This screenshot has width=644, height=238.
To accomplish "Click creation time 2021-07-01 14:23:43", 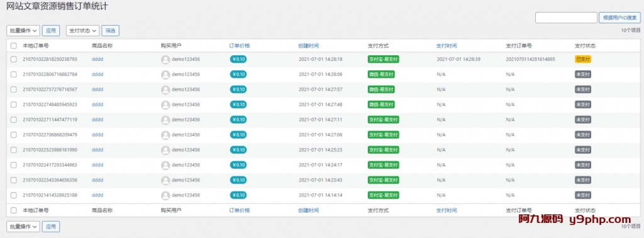I will [321, 180].
